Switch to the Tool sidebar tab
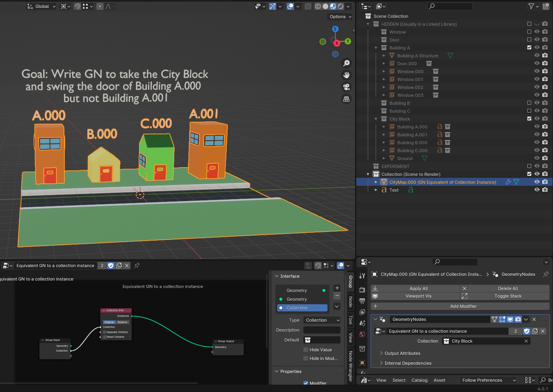The image size is (553, 392). [350, 320]
